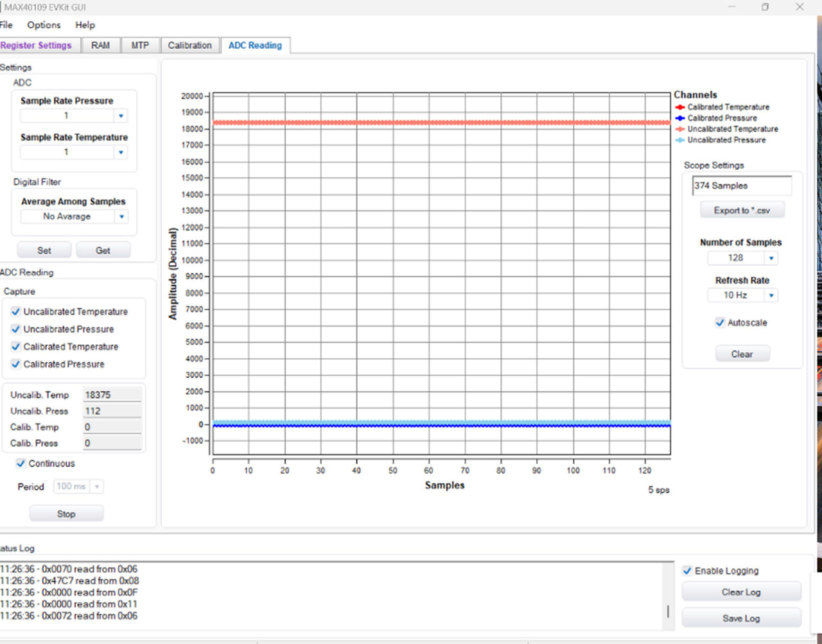
Task: Open the RAM tab
Action: coord(101,45)
